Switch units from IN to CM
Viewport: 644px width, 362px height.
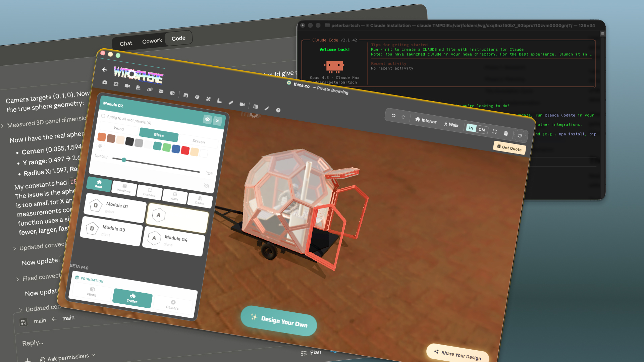(482, 129)
